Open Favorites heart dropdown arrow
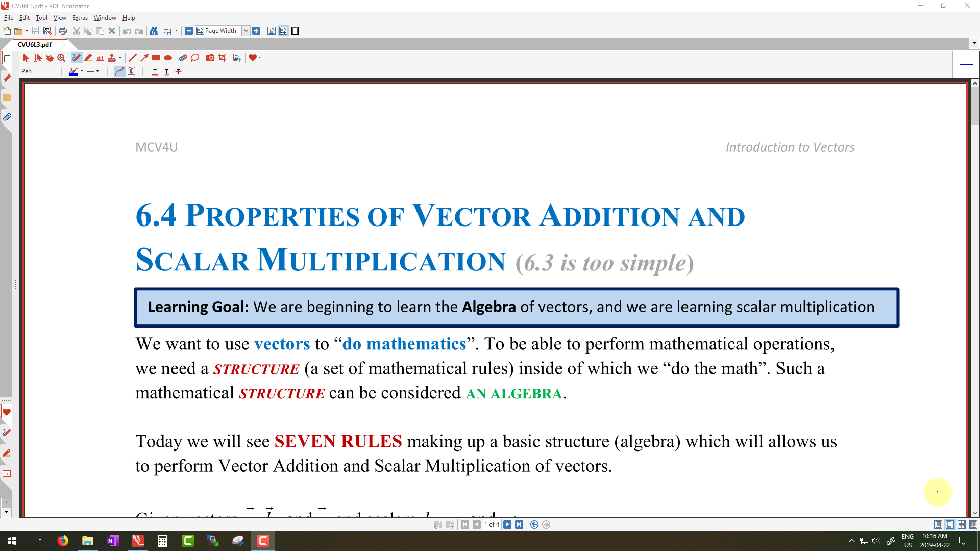 pos(260,58)
